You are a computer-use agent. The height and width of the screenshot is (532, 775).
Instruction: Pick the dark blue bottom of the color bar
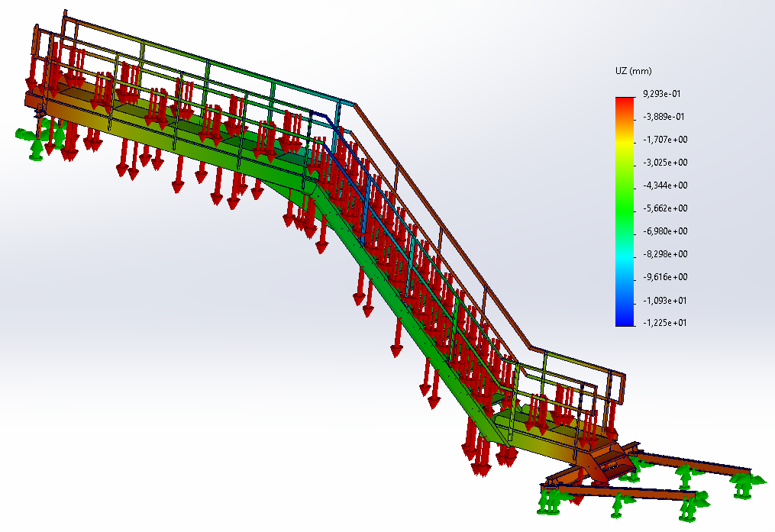(625, 321)
